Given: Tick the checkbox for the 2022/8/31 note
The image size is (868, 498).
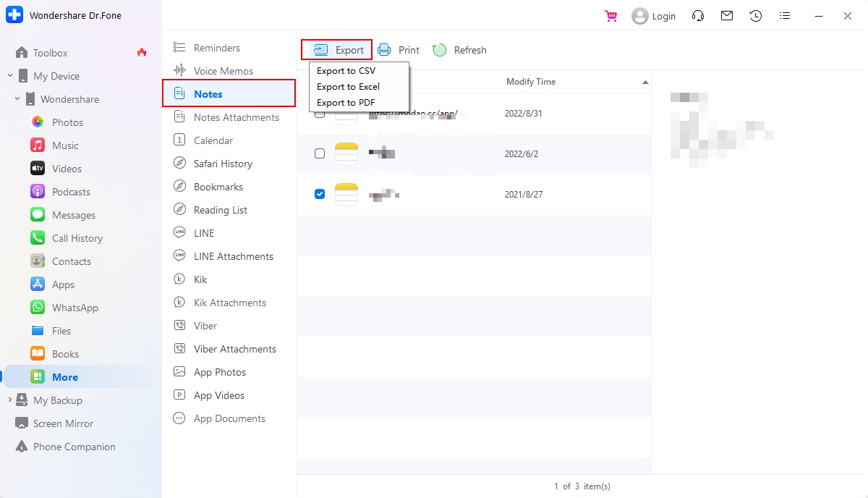Looking at the screenshot, I should pos(320,114).
